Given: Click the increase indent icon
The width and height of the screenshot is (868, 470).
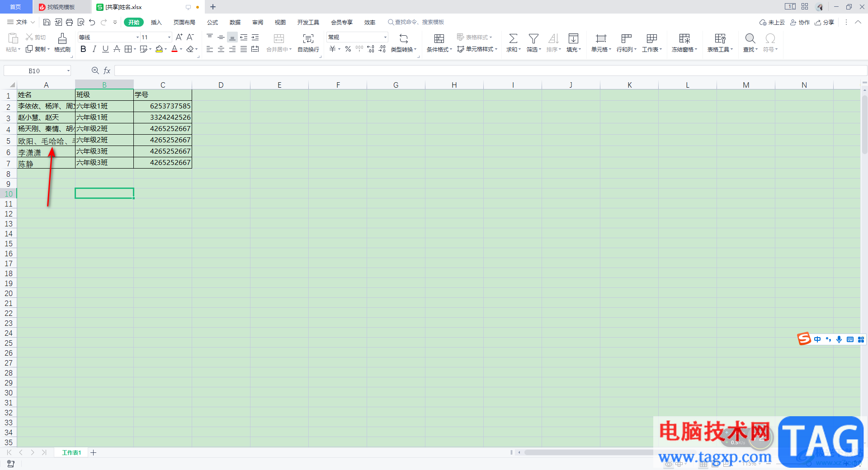Looking at the screenshot, I should [x=255, y=37].
